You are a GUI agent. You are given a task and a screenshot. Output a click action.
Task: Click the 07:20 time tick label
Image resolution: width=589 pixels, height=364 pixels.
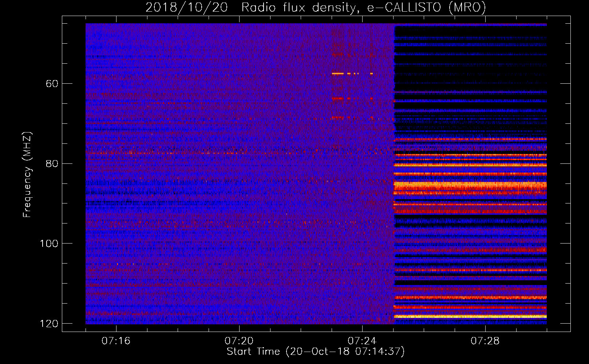click(239, 341)
